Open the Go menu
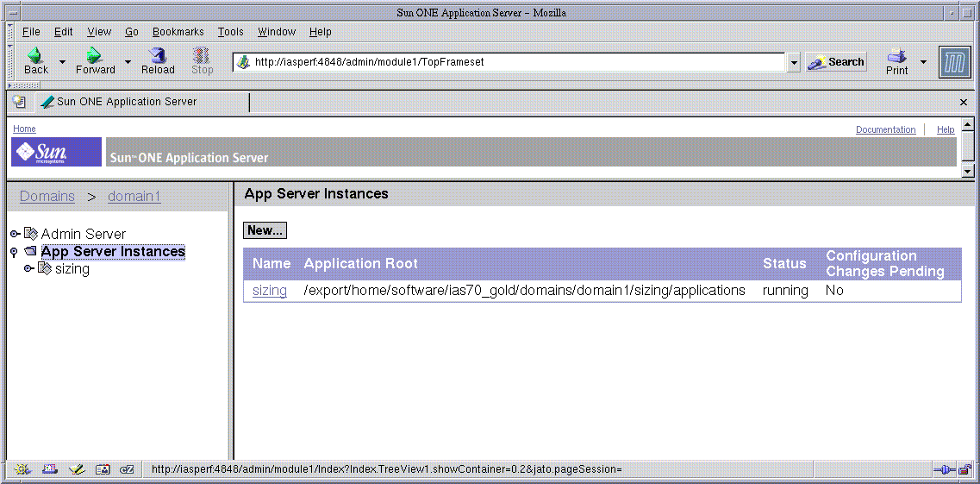 pos(131,32)
